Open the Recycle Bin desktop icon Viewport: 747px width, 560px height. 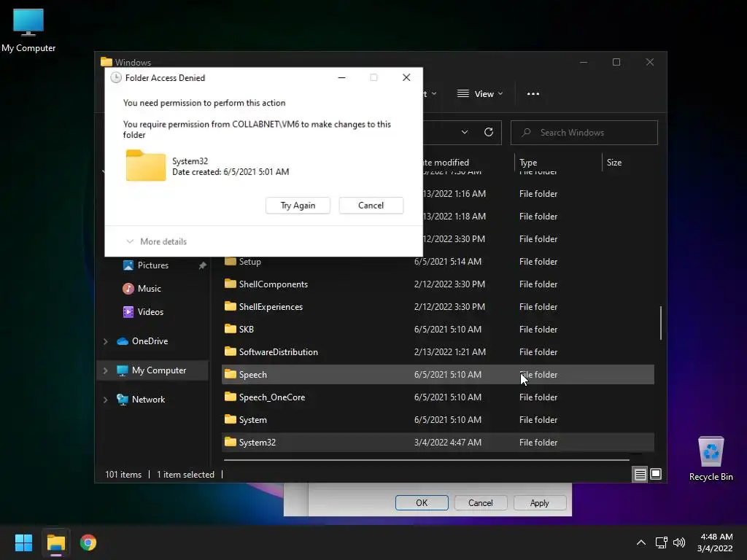click(x=711, y=458)
